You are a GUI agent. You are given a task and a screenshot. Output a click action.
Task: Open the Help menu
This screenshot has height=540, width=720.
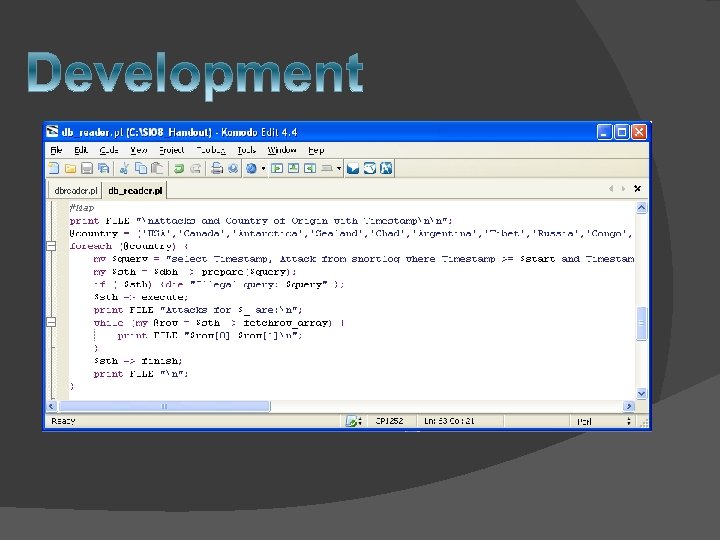tap(316, 150)
